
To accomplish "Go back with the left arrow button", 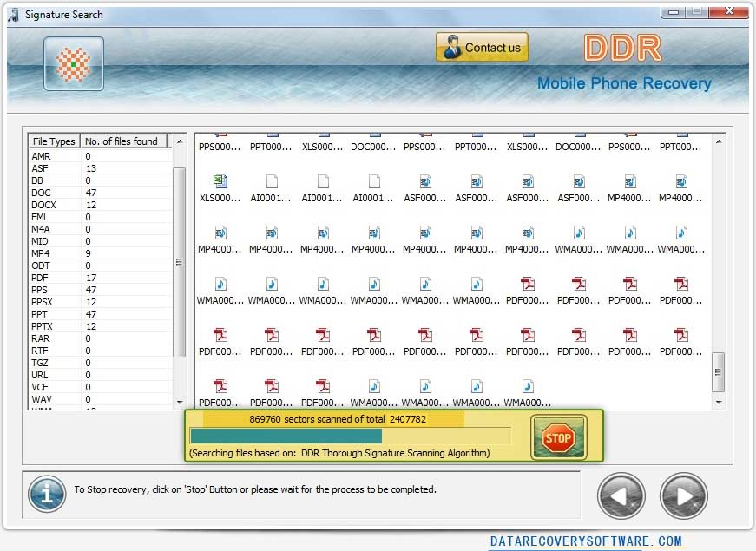I will pos(621,495).
